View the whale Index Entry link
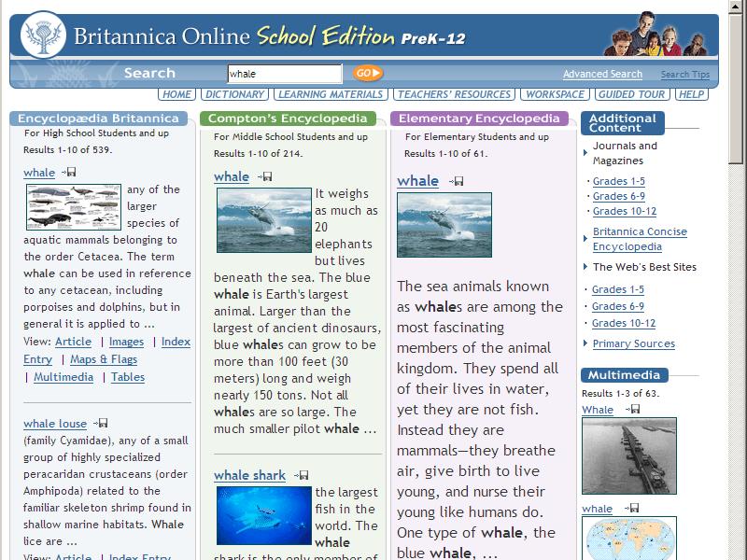This screenshot has width=747, height=560. tap(176, 342)
